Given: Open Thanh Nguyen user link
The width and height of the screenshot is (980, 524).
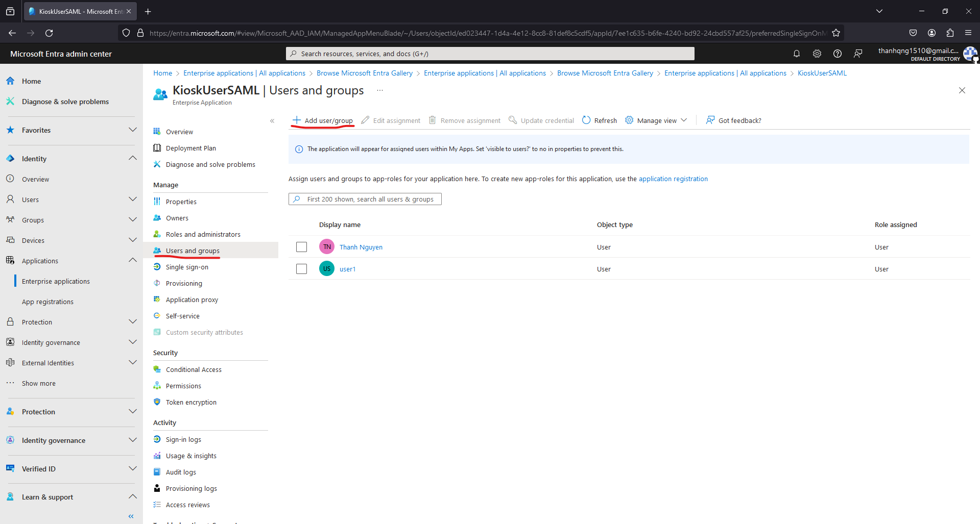Looking at the screenshot, I should [361, 247].
